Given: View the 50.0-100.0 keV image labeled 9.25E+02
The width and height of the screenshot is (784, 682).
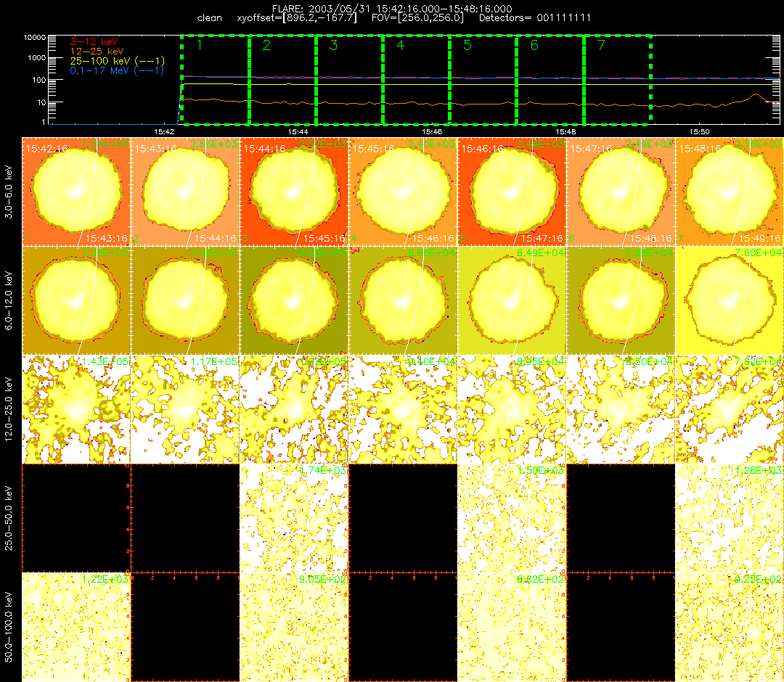Looking at the screenshot, I should coord(730,627).
